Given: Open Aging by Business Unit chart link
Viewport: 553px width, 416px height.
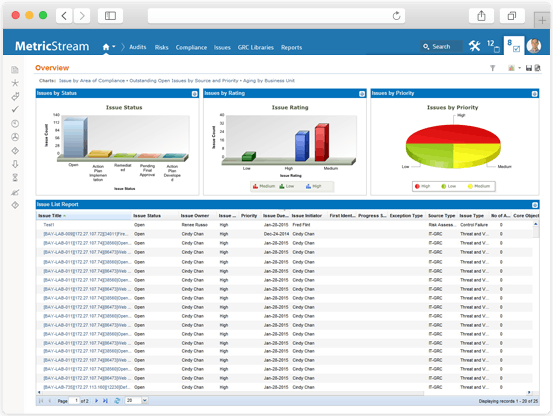Looking at the screenshot, I should [x=269, y=81].
